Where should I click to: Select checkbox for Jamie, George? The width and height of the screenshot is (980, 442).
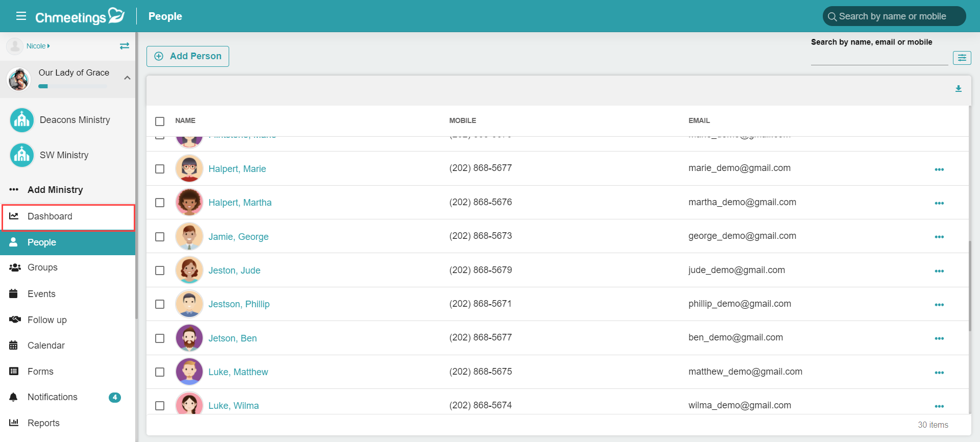coord(160,237)
